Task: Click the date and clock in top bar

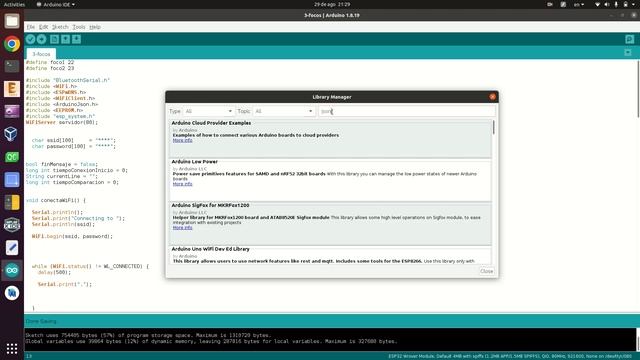Action: pyautogui.click(x=332, y=4)
